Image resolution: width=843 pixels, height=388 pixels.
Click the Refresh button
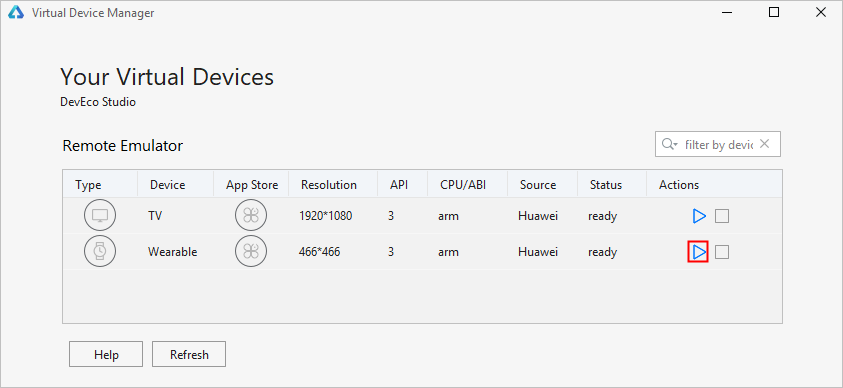point(189,354)
